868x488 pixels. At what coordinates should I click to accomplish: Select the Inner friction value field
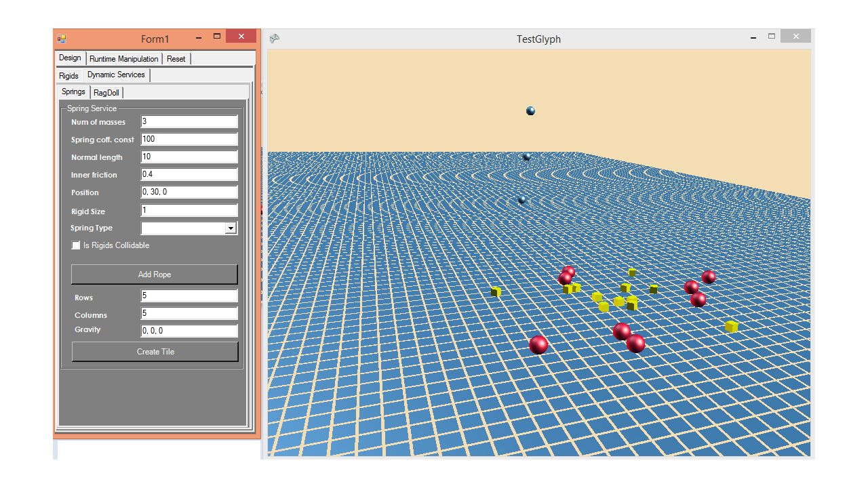[189, 174]
